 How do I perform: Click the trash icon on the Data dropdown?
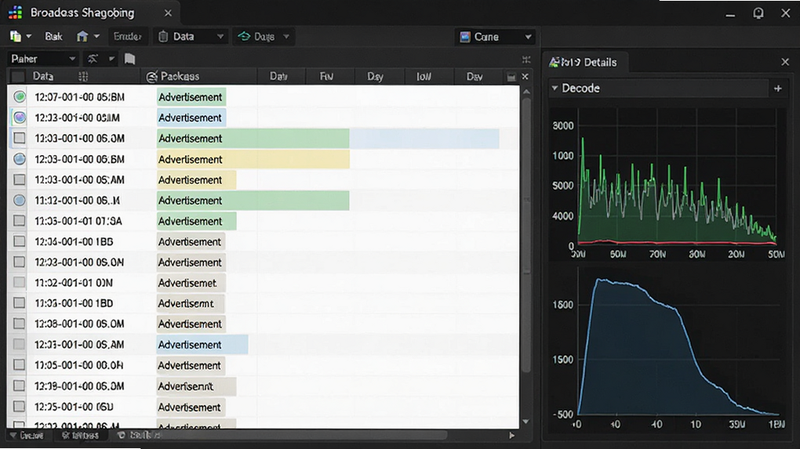point(163,36)
